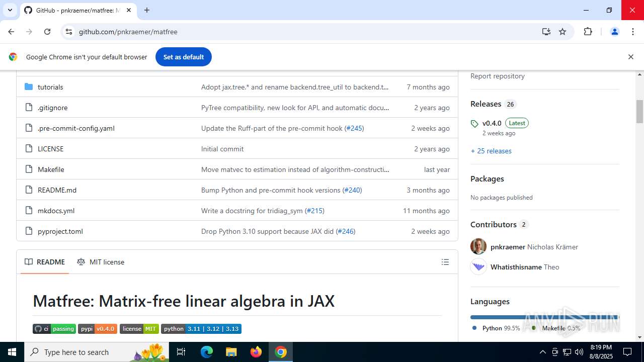View site information icon
The image size is (644, 362).
coord(69,32)
